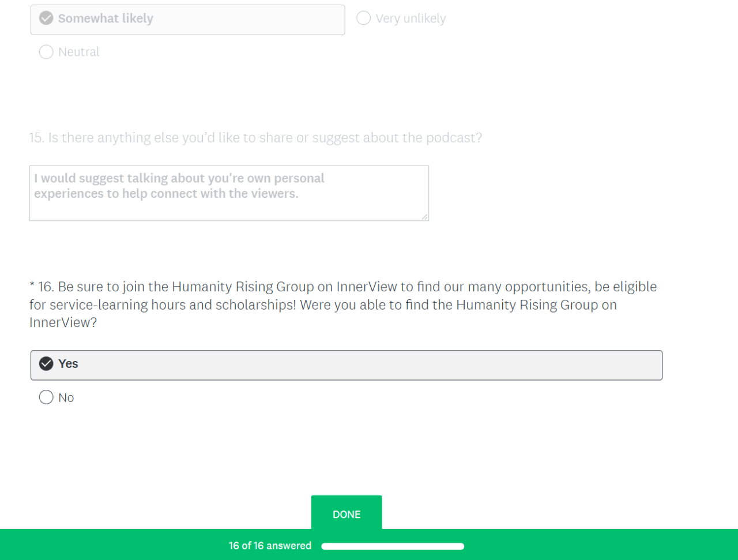Select the Very unlikely radio circle

363,18
